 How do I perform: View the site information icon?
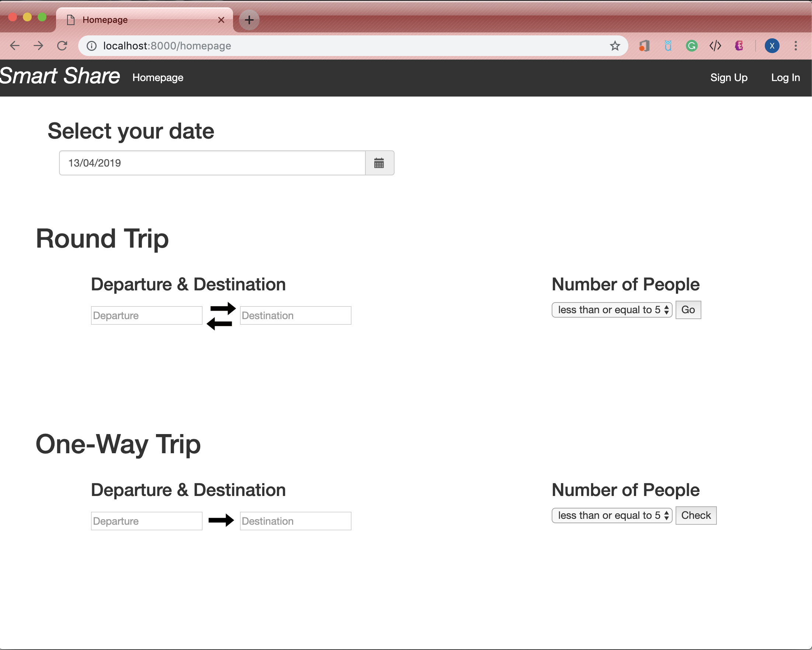point(91,46)
